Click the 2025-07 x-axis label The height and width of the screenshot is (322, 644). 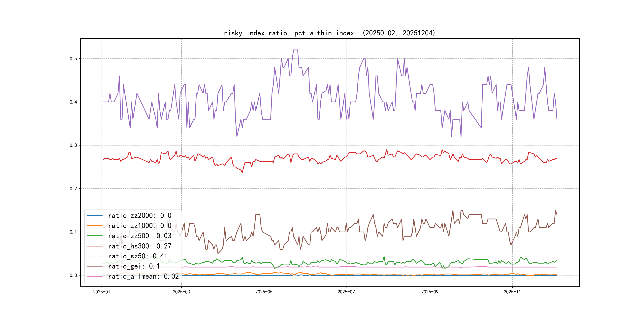346,292
